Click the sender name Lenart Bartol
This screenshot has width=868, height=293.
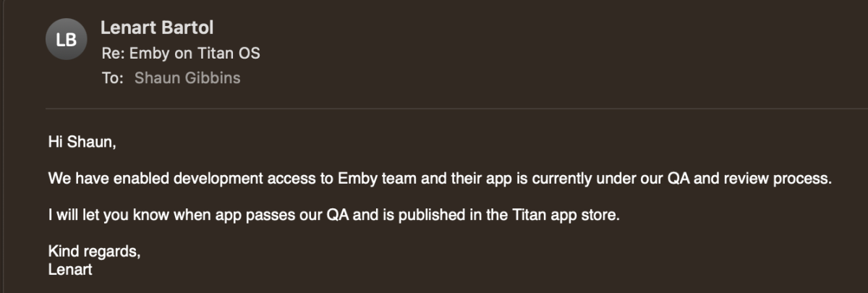(157, 27)
